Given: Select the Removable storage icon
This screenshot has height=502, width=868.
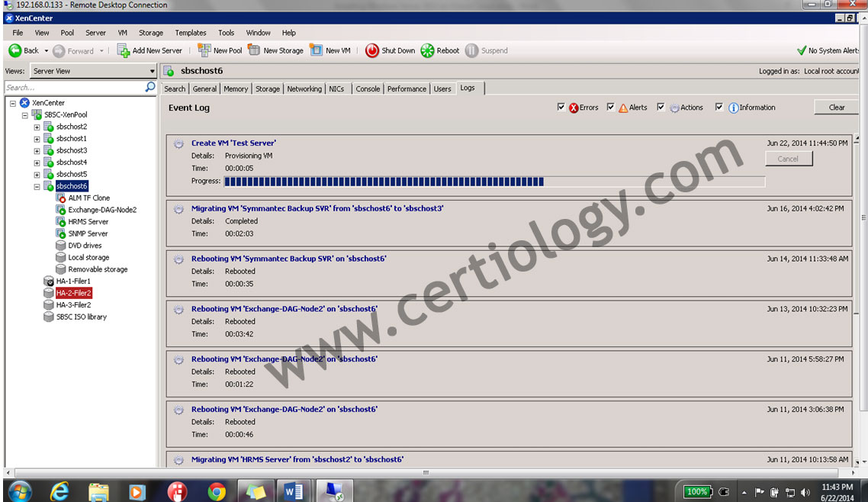Looking at the screenshot, I should click(61, 269).
